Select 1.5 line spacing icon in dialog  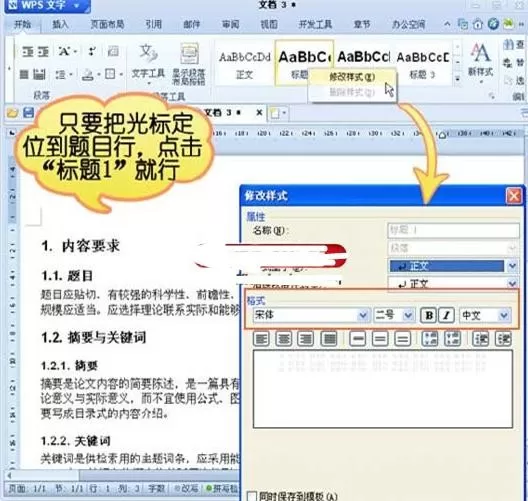click(380, 339)
